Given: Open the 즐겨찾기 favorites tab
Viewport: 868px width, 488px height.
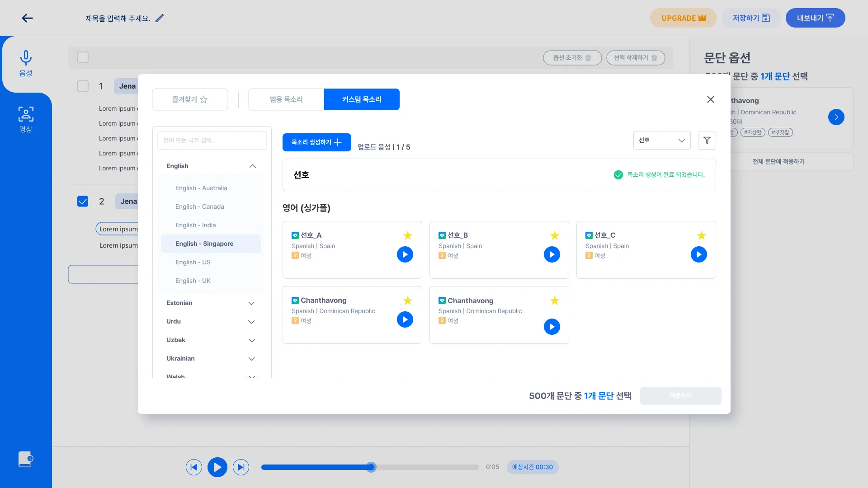Looking at the screenshot, I should pyautogui.click(x=190, y=99).
